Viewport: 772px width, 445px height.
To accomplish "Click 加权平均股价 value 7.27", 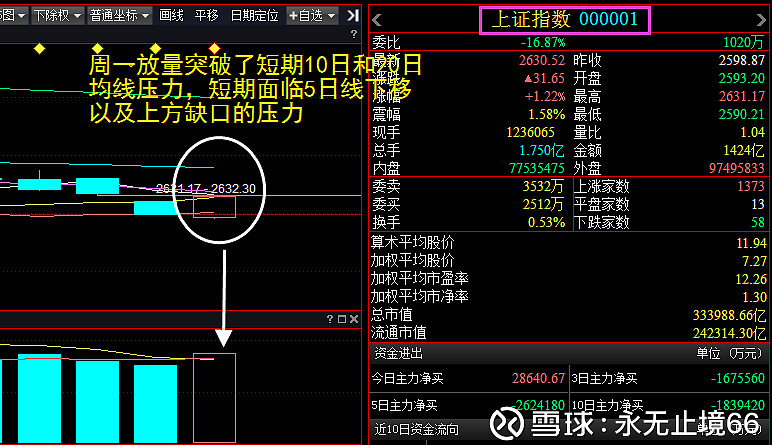I will click(x=754, y=261).
